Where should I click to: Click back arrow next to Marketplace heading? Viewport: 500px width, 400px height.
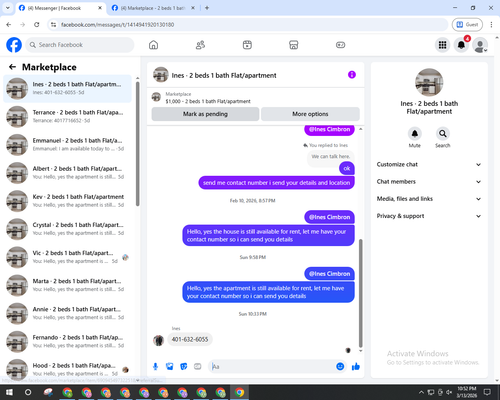coord(12,67)
